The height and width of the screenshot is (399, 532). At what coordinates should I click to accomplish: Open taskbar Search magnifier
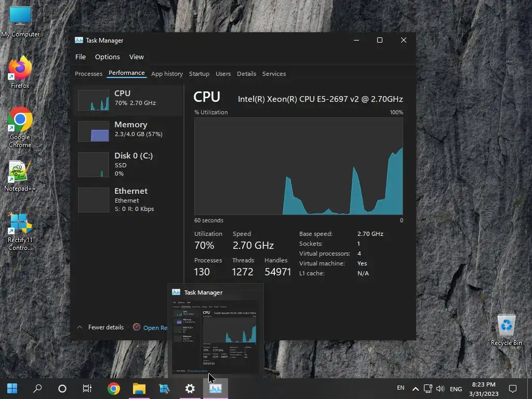37,389
